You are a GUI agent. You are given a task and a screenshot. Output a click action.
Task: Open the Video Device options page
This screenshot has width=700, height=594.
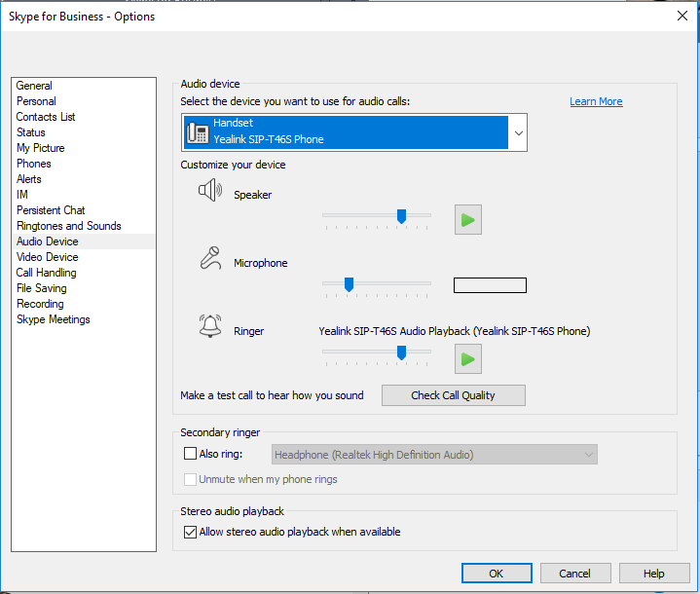point(48,257)
